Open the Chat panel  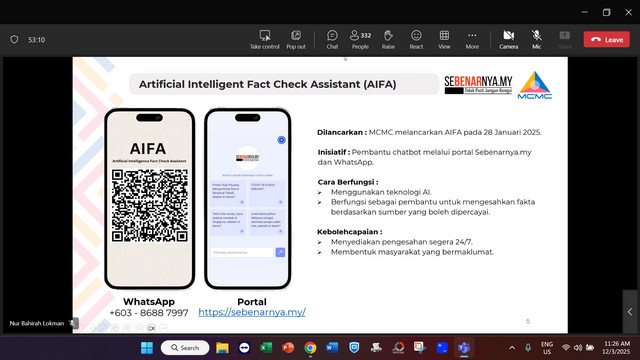point(332,40)
